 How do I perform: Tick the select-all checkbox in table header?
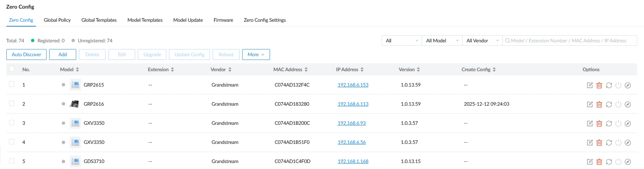[x=12, y=69]
